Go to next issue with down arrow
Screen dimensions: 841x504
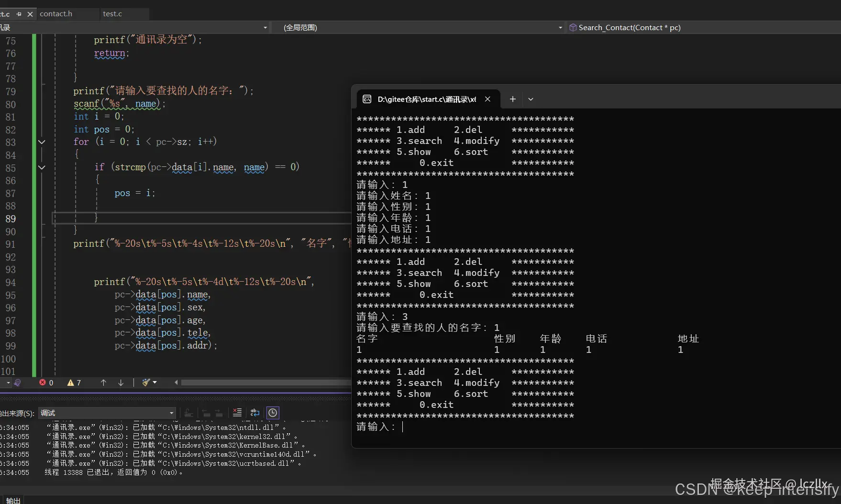pos(121,383)
